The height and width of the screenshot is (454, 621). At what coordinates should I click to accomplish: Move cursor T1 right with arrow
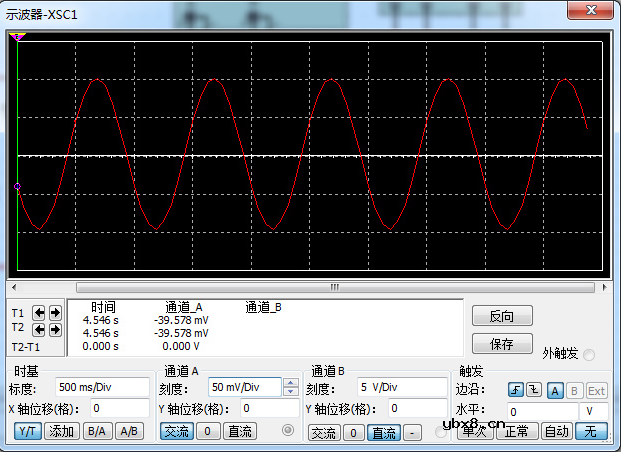[x=54, y=312]
